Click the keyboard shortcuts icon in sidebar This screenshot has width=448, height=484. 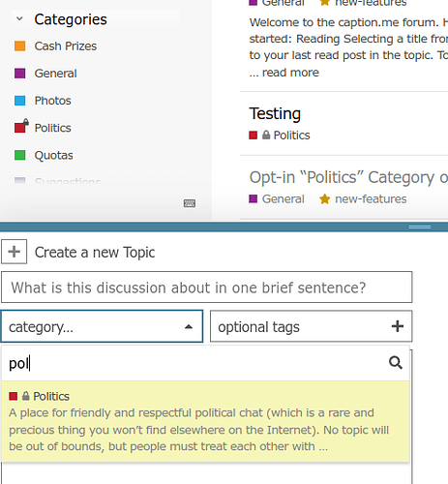[x=190, y=203]
